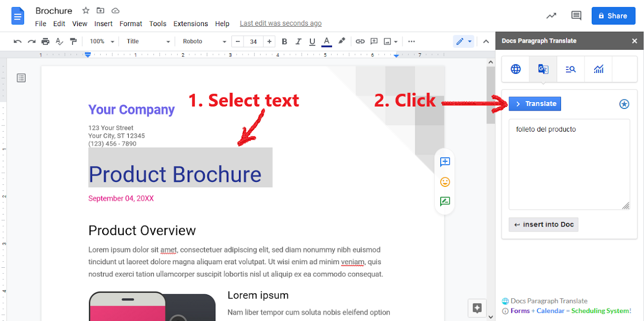
Task: Click the Brochure document title
Action: pos(54,11)
